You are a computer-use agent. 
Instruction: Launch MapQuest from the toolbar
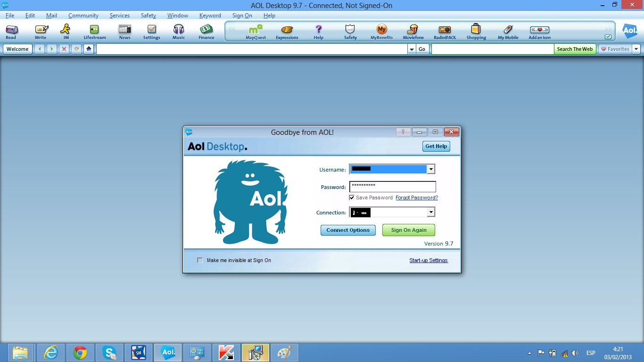point(255,32)
